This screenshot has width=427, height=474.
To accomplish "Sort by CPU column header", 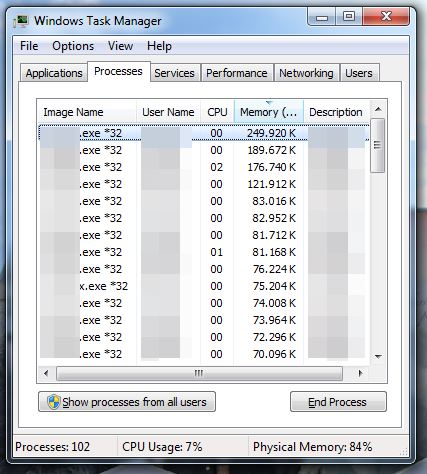I will [x=217, y=112].
